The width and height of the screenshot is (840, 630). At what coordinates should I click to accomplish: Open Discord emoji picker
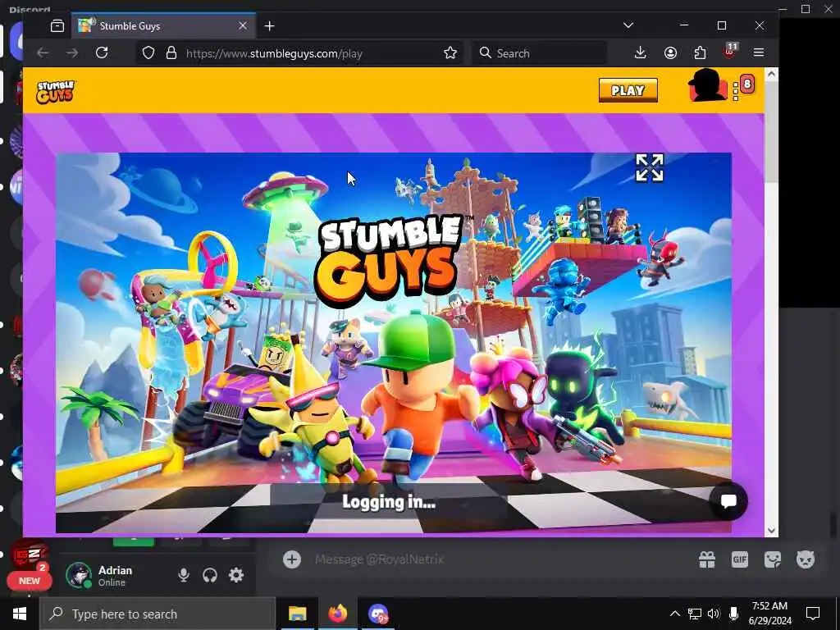pyautogui.click(x=806, y=559)
